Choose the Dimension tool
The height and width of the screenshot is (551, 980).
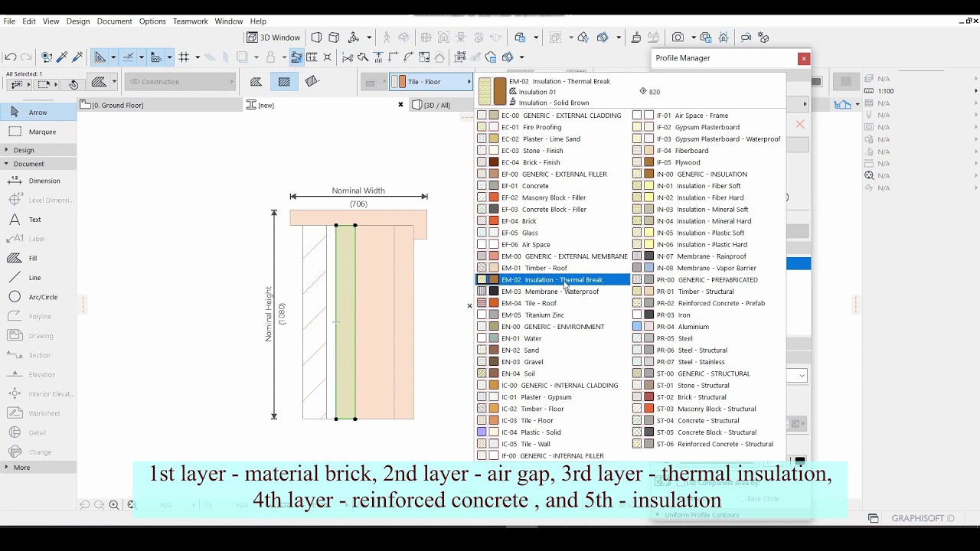38,181
